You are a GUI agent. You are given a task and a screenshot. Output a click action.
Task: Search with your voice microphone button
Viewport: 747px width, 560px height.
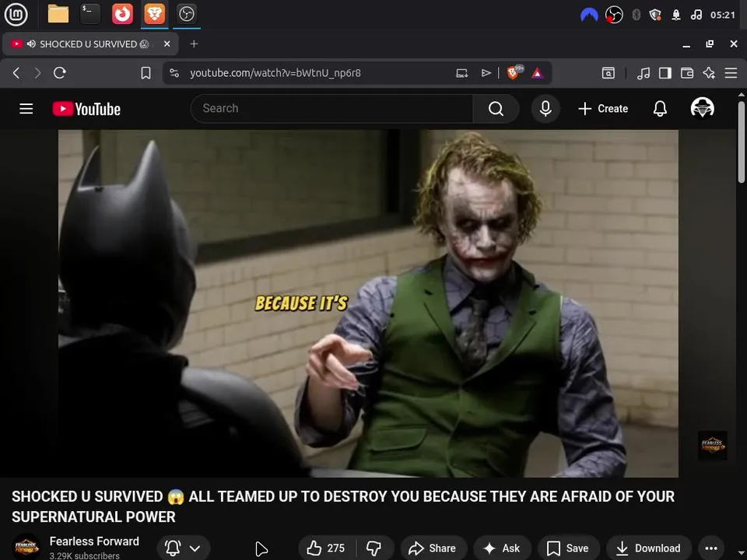click(545, 109)
